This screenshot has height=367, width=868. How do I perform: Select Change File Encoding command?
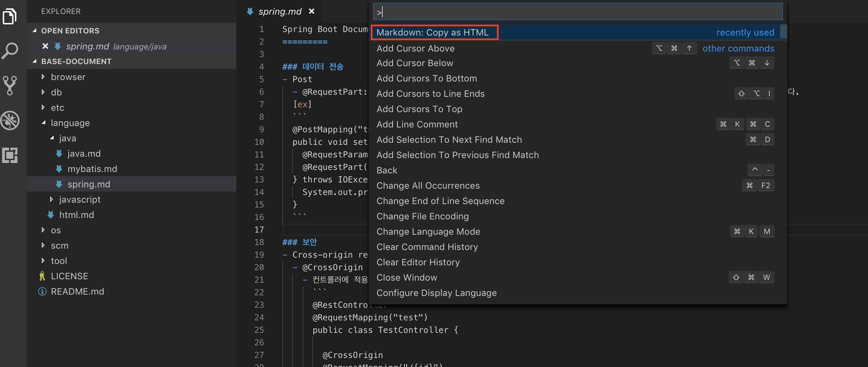[x=578, y=216]
